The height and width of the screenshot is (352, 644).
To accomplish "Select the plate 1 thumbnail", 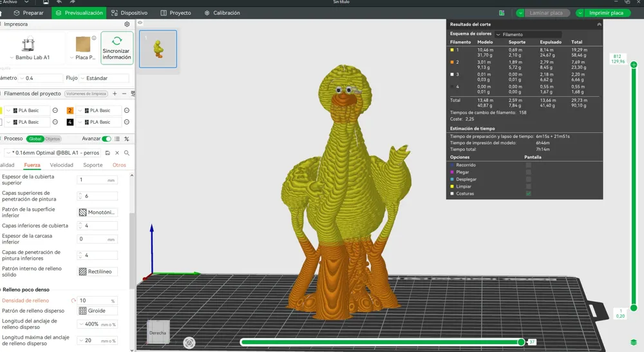I will pyautogui.click(x=158, y=49).
